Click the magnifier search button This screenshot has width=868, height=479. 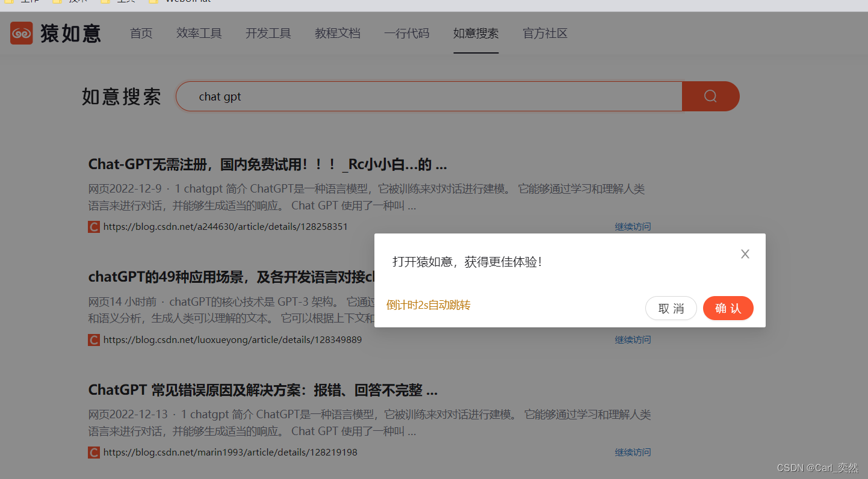pyautogui.click(x=710, y=96)
